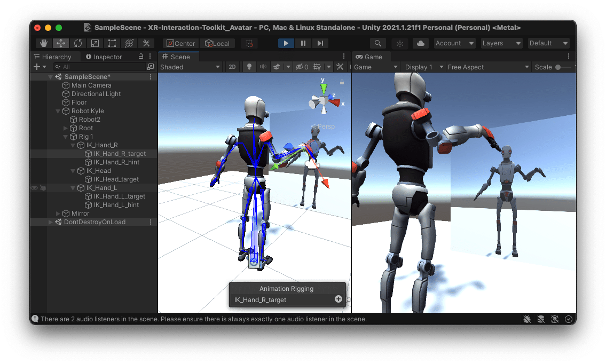The image size is (606, 364).
Task: Toggle scene grid visibility icon
Action: [x=317, y=67]
